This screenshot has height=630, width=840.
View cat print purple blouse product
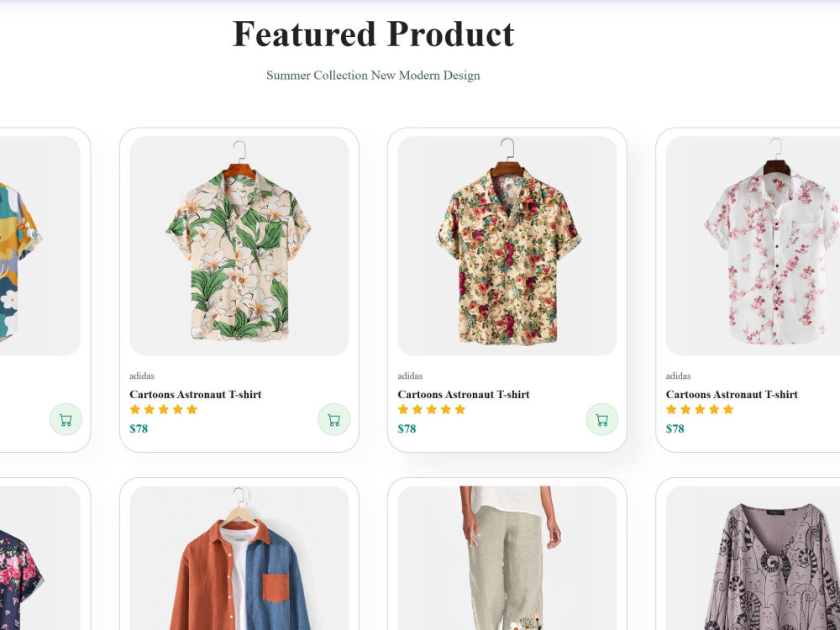coord(753,558)
